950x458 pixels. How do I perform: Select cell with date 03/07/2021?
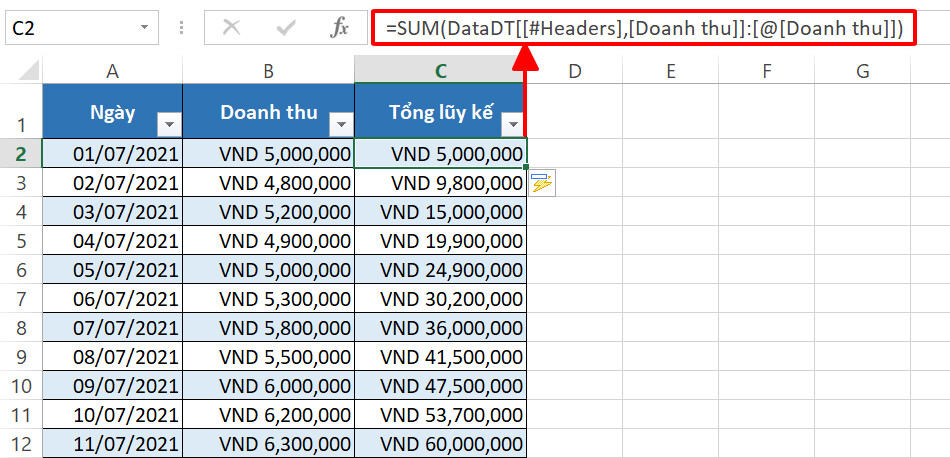(112, 211)
